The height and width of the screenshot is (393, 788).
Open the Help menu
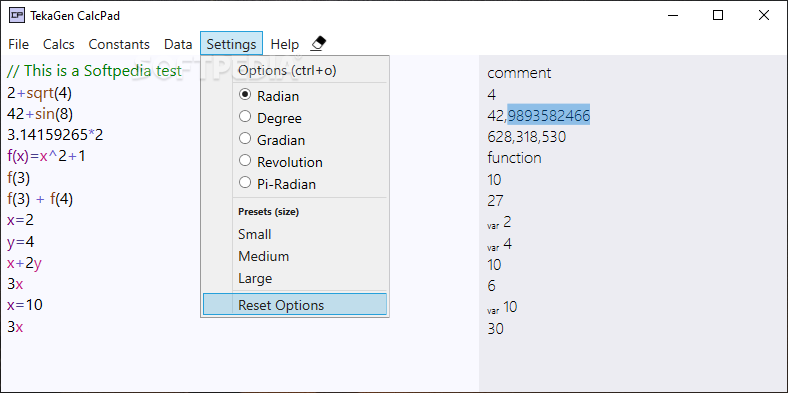pos(284,44)
